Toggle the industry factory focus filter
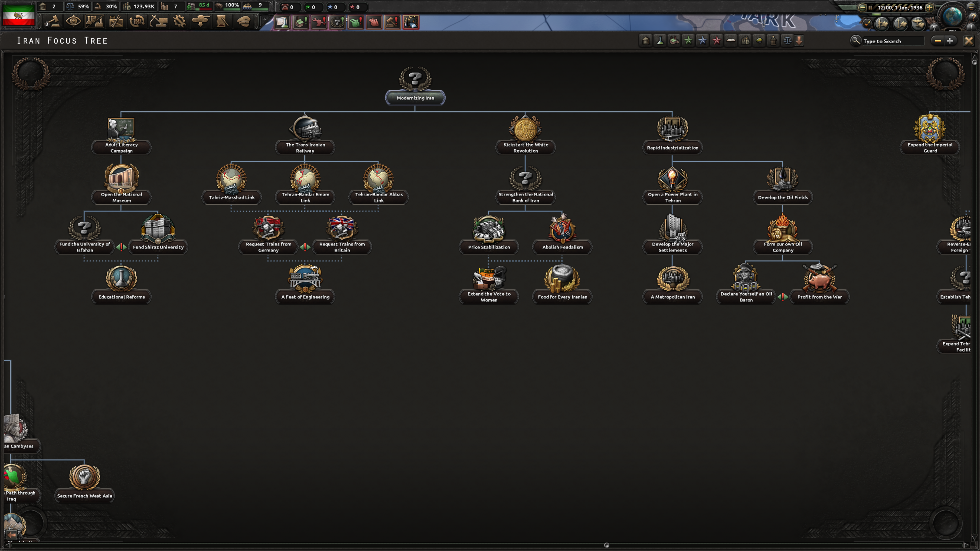Viewport: 980px width, 551px height. (x=674, y=41)
